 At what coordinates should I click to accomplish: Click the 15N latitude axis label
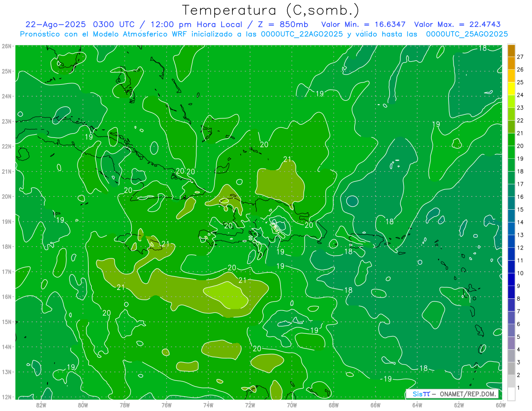[7, 322]
